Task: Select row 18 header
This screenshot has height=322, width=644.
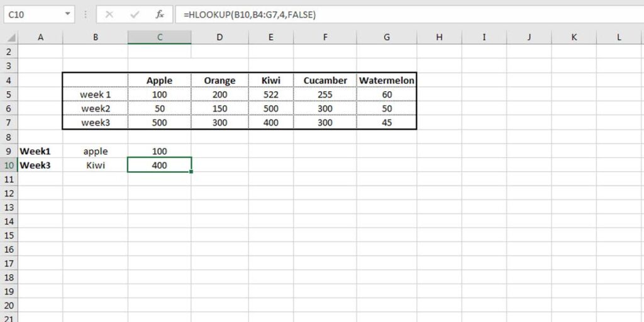Action: 10,277
